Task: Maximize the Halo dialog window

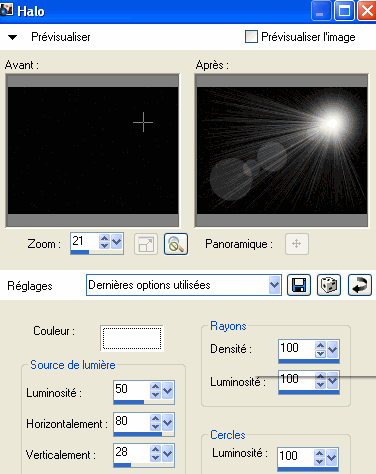Action: [x=344, y=11]
